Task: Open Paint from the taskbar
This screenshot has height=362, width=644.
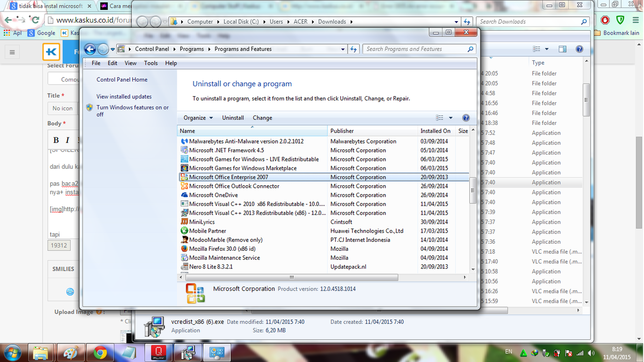Action: [x=70, y=352]
